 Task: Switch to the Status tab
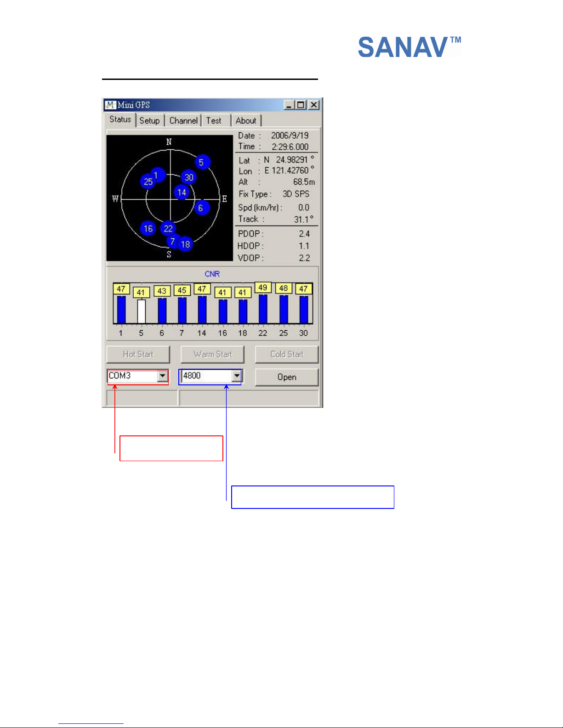[x=120, y=119]
